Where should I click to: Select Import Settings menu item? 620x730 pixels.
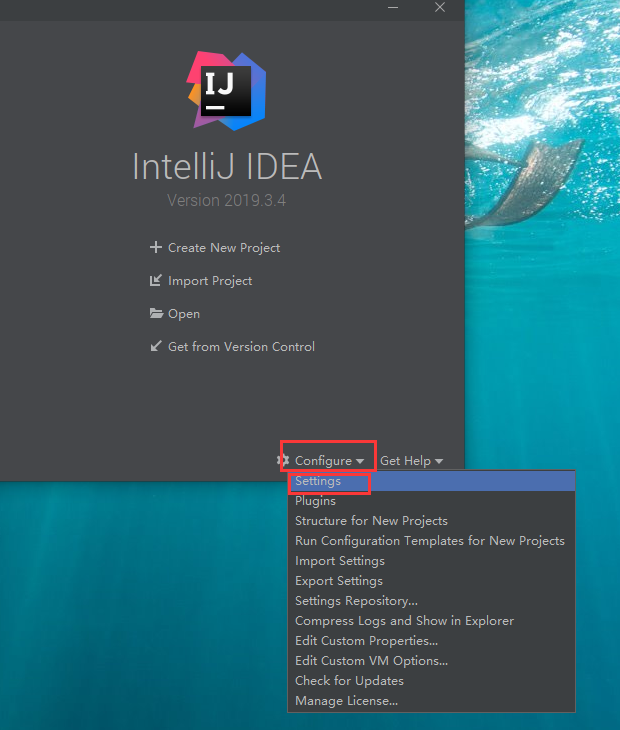(431, 561)
